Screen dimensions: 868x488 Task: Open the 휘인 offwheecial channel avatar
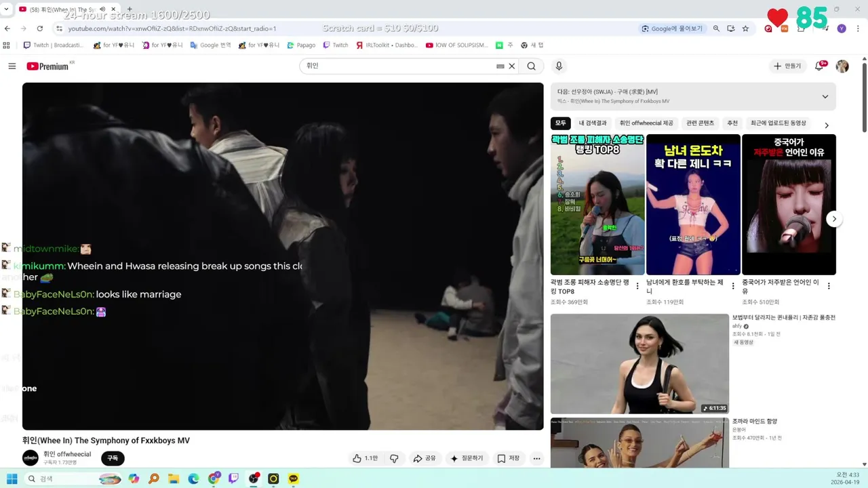tap(31, 458)
